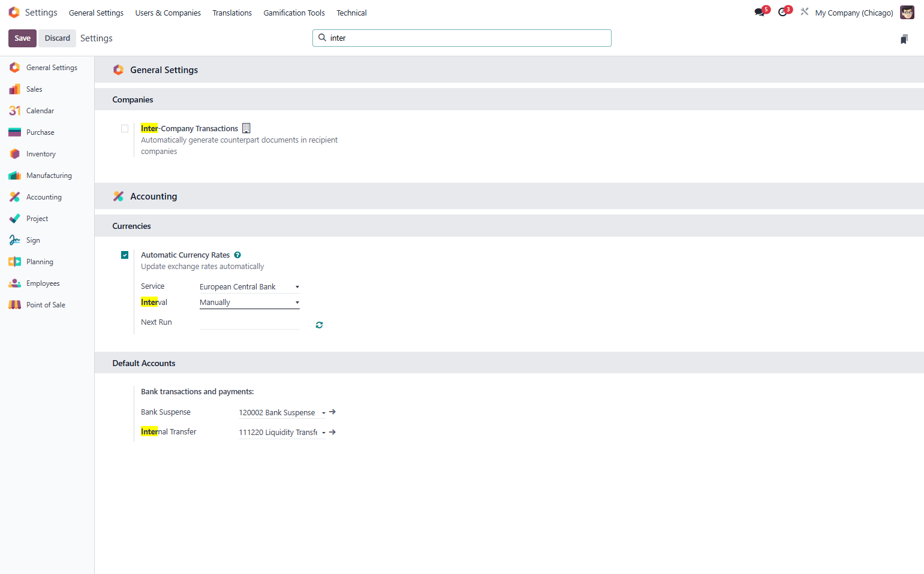Open the Translations menu

232,13
